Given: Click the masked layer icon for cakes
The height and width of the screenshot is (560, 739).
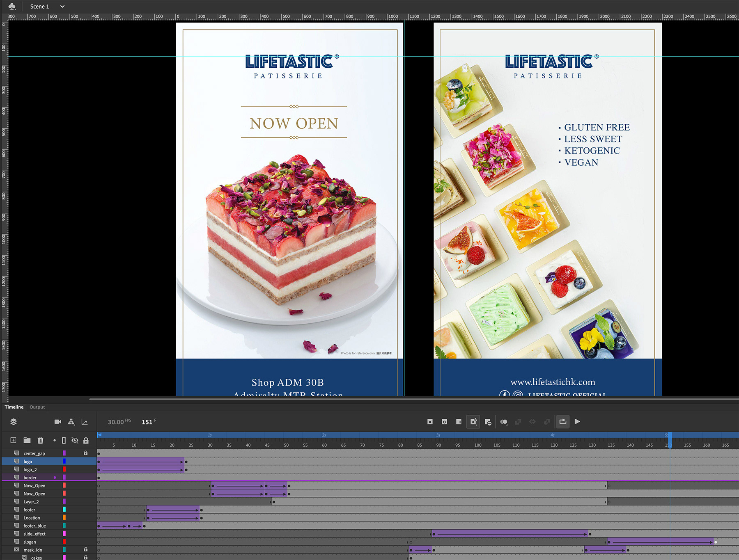Looking at the screenshot, I should coord(24,558).
